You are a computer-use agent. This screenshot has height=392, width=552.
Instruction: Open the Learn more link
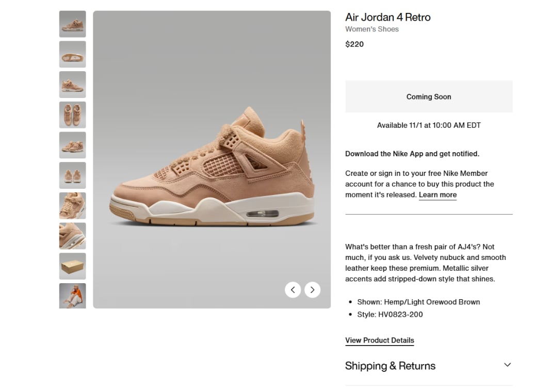[437, 194]
